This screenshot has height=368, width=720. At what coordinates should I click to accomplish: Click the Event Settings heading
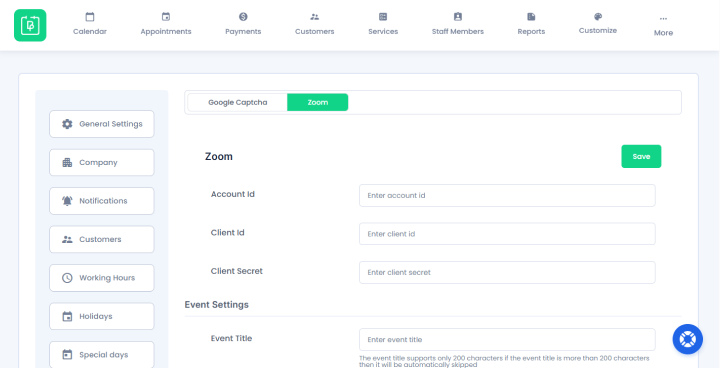tap(217, 305)
